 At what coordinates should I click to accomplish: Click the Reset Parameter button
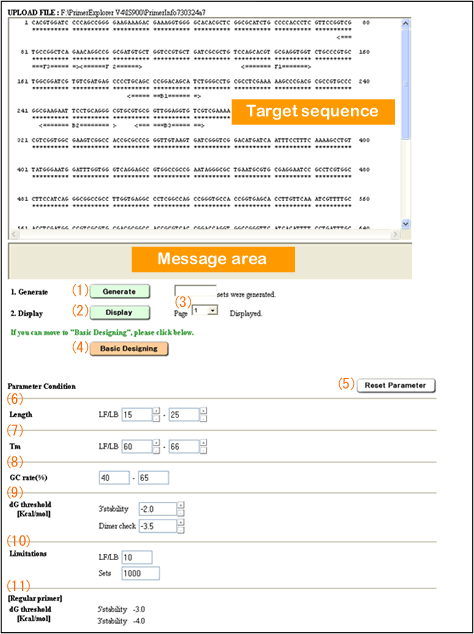(396, 386)
